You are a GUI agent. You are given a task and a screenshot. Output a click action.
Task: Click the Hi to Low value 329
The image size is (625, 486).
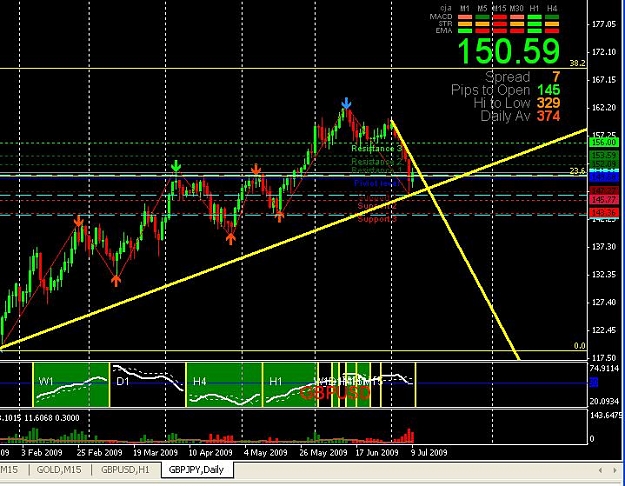click(548, 103)
